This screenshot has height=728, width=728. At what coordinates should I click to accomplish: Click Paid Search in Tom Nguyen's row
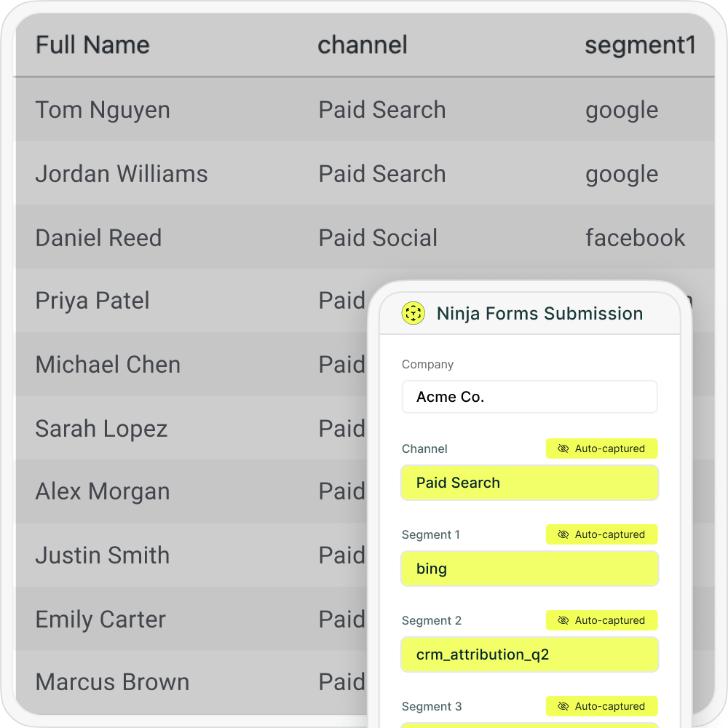coord(381,110)
